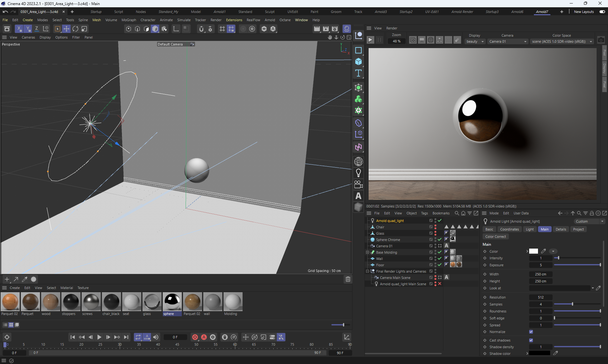The image size is (608, 364).
Task: Toggle the Normalize checkbox
Action: 531,332
